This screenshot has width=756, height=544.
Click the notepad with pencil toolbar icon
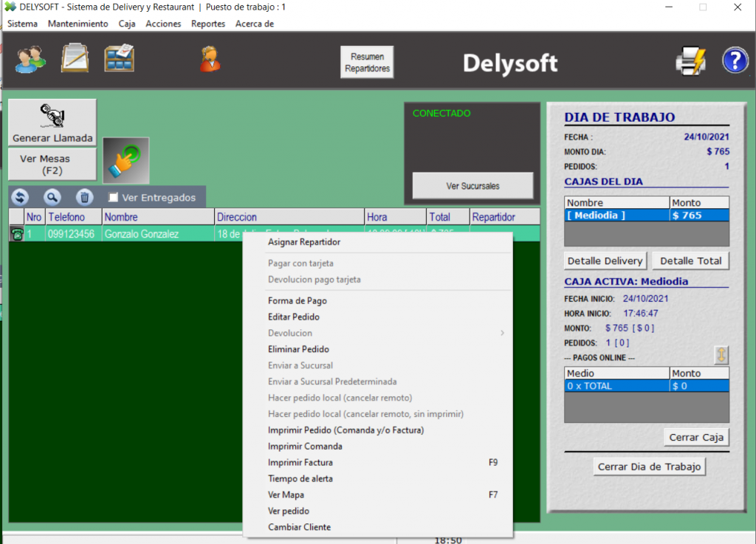click(75, 58)
